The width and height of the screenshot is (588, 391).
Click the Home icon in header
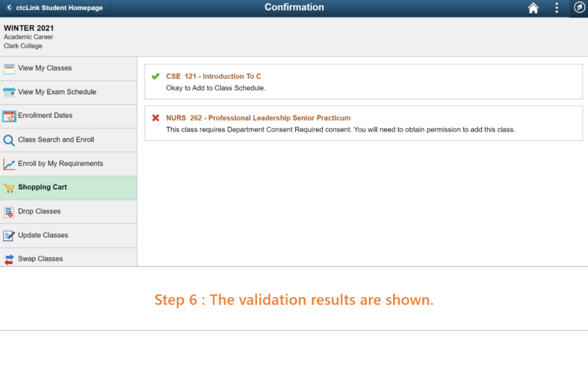(x=533, y=8)
